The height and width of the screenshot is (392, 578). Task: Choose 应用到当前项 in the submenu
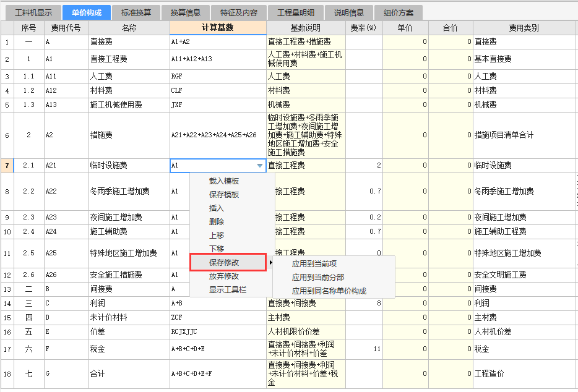point(314,264)
